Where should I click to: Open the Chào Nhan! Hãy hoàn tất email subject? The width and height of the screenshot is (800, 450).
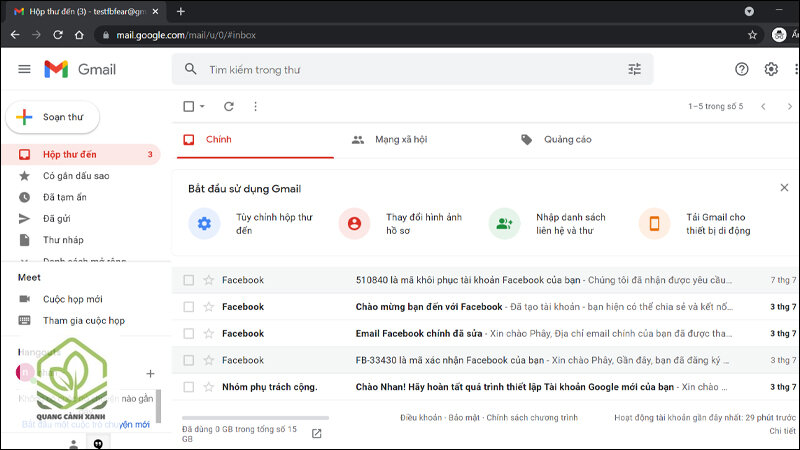[514, 387]
